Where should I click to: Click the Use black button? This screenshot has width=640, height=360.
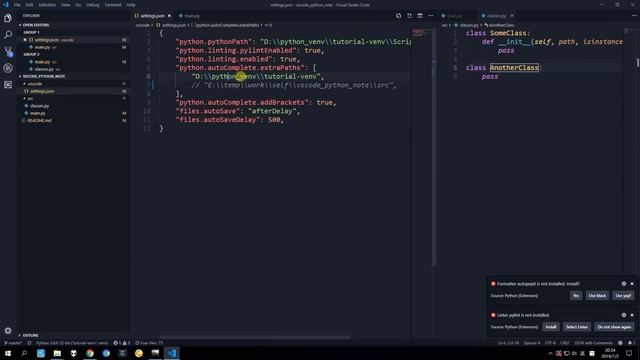(x=597, y=296)
